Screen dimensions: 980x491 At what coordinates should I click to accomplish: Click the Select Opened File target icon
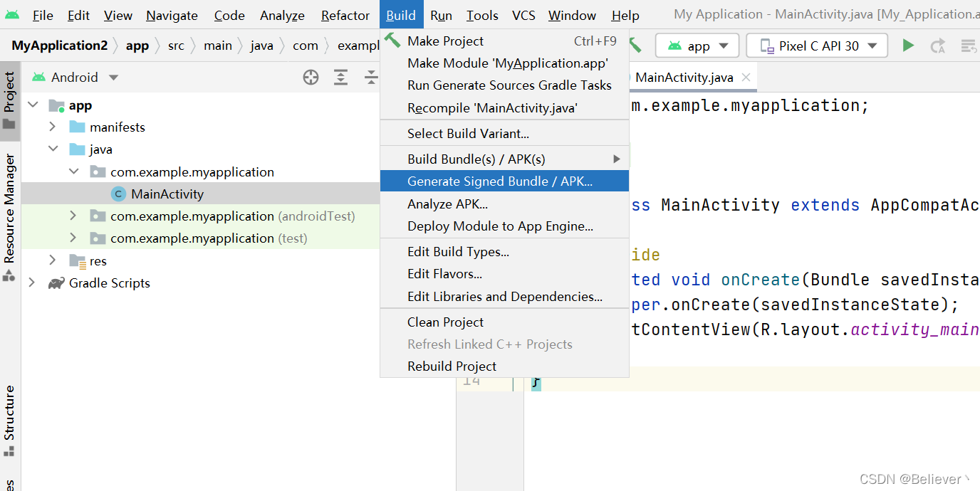pos(311,78)
